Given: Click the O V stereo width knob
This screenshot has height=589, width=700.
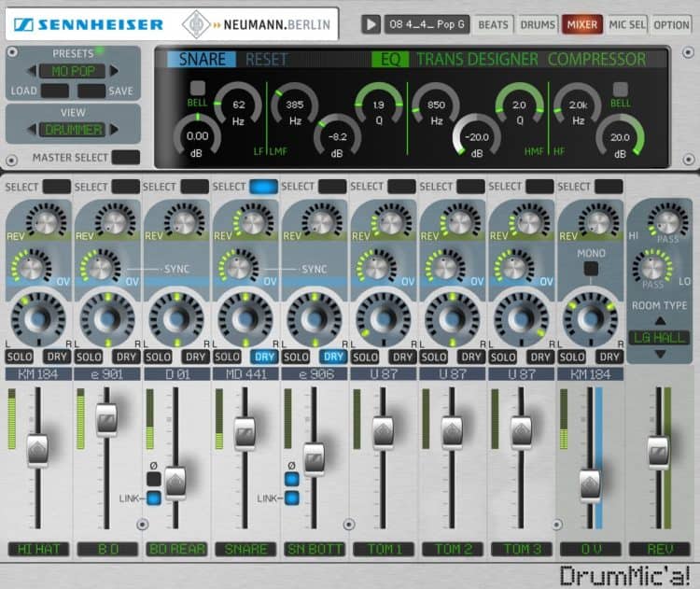Looking at the screenshot, I should (x=590, y=319).
